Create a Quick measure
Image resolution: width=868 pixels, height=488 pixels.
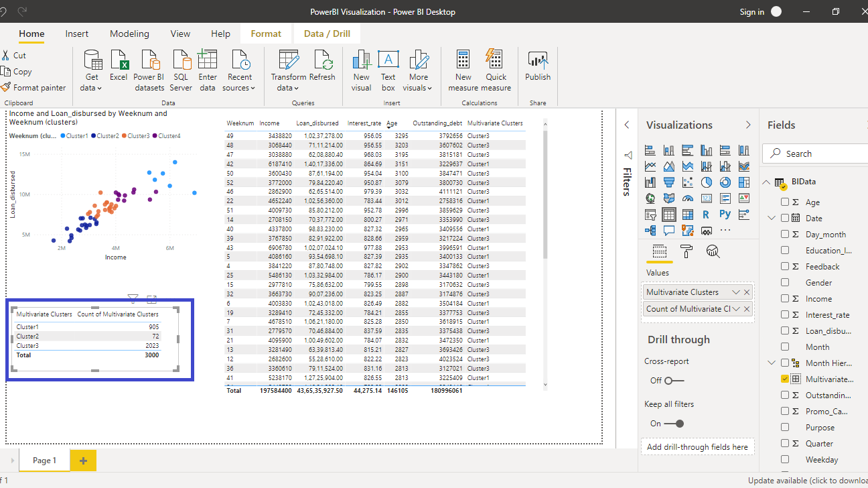pos(496,70)
